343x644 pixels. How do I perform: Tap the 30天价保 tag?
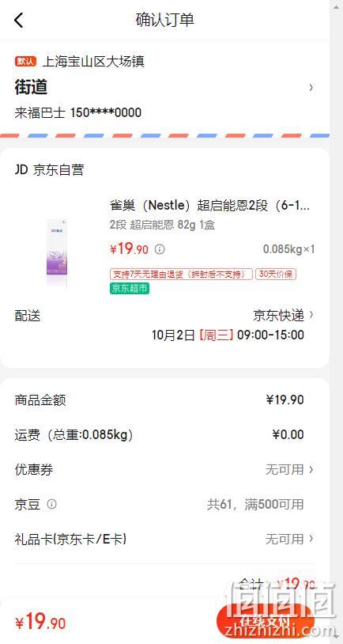click(276, 274)
